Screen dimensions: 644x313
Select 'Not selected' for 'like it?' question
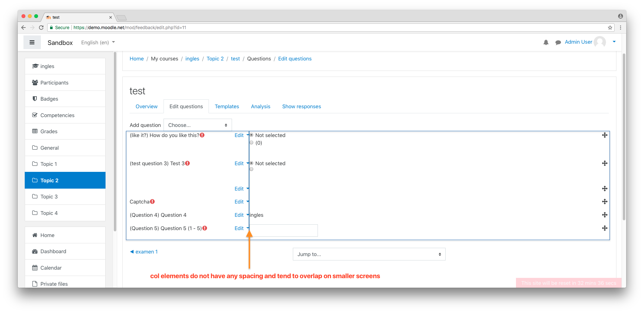point(251,135)
